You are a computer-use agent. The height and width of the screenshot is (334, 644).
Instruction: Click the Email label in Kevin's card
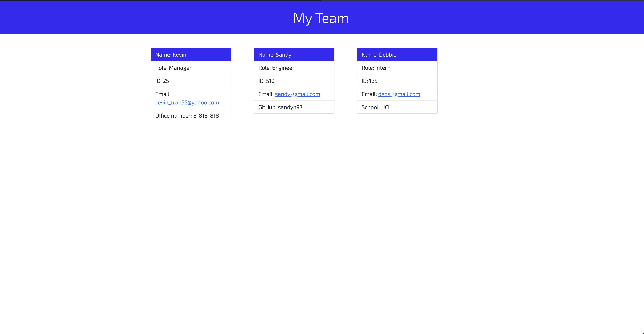click(162, 94)
